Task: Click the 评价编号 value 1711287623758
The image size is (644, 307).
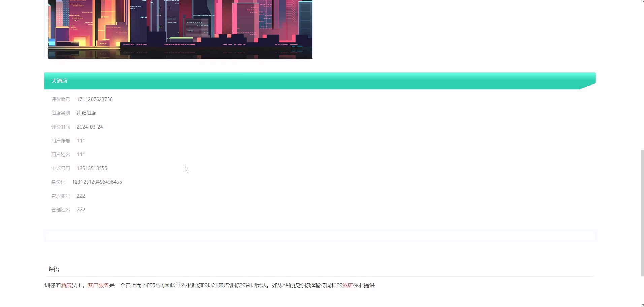Action: [95, 99]
